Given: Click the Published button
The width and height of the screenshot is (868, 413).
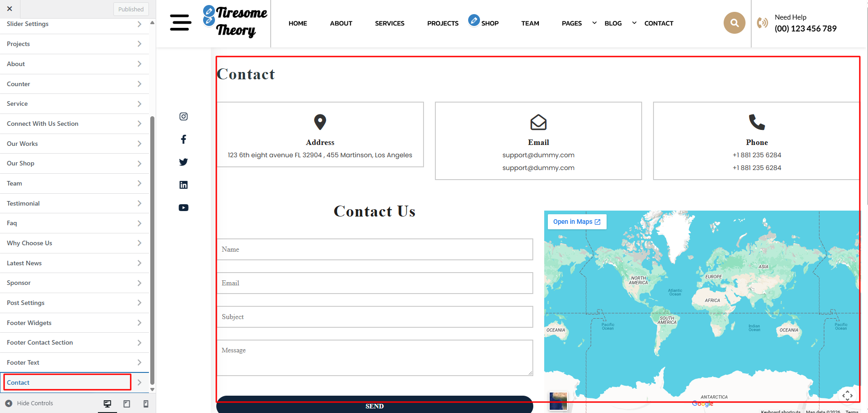Looking at the screenshot, I should (x=131, y=9).
